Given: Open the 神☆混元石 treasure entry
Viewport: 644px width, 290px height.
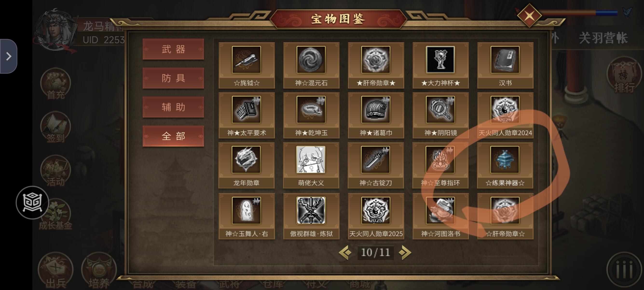Looking at the screenshot, I should click(x=311, y=65).
